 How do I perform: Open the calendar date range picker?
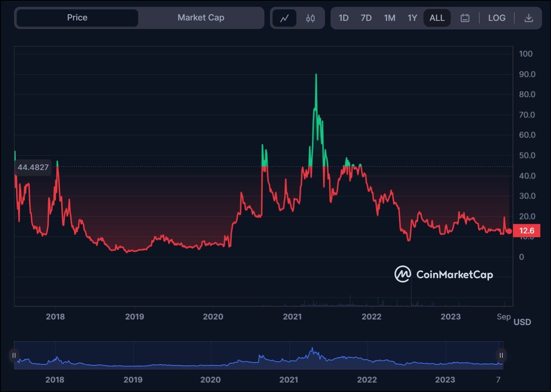coord(465,18)
